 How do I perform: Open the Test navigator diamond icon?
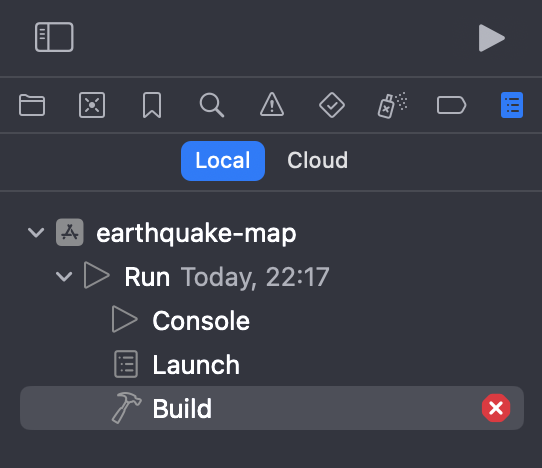coord(331,105)
